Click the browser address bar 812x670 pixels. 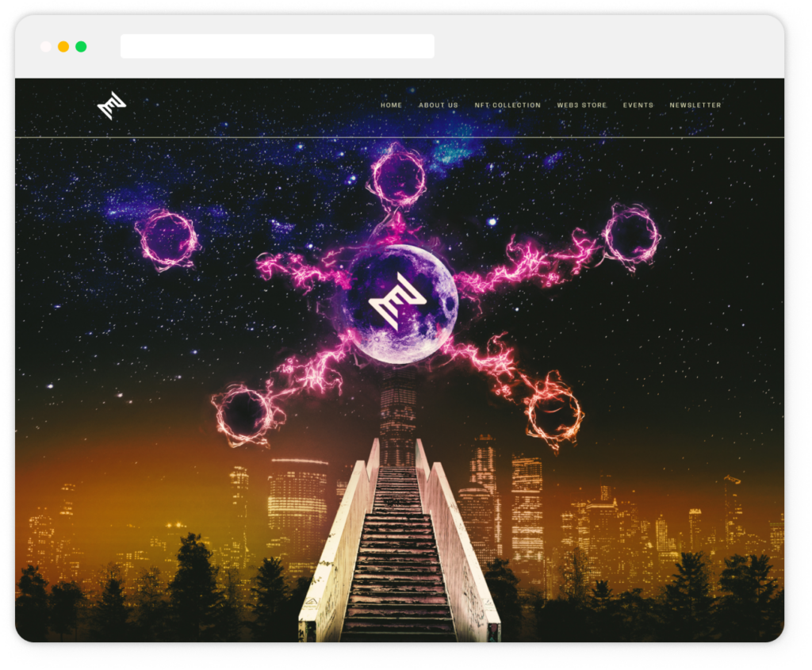coord(277,46)
